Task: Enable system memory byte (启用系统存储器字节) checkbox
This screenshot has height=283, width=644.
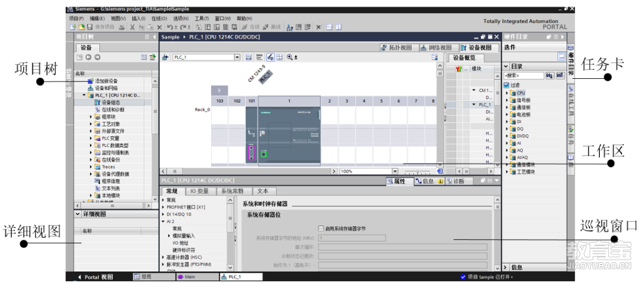Action: pyautogui.click(x=321, y=228)
